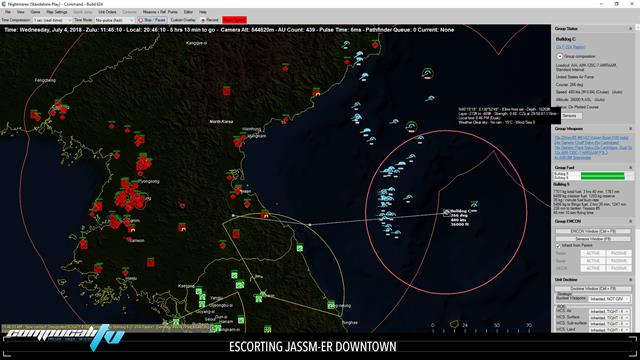Click the Kanggye-si label on map
Image resolution: width=640 pixels, height=360 pixels.
197,43
